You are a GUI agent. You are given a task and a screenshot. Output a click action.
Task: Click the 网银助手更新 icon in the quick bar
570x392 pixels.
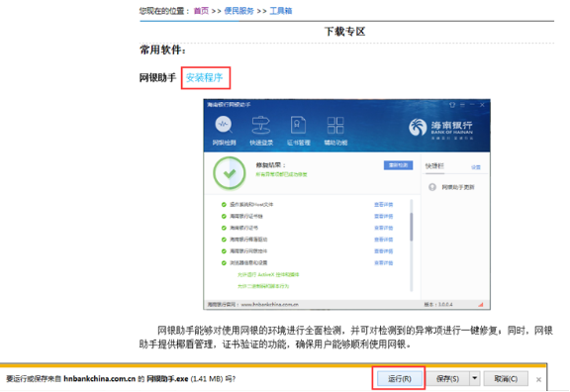(432, 187)
